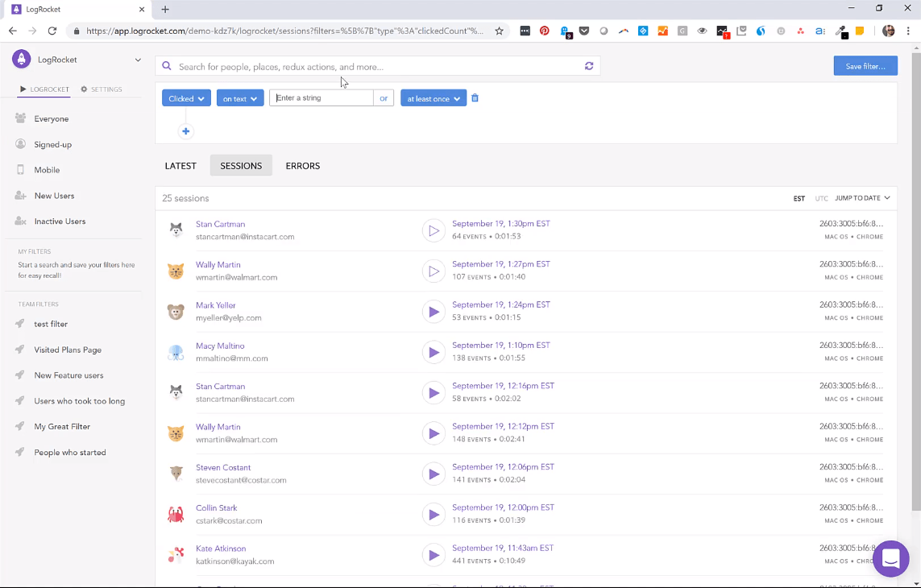Open the chat support bubble
The image size is (921, 588).
[x=890, y=559]
